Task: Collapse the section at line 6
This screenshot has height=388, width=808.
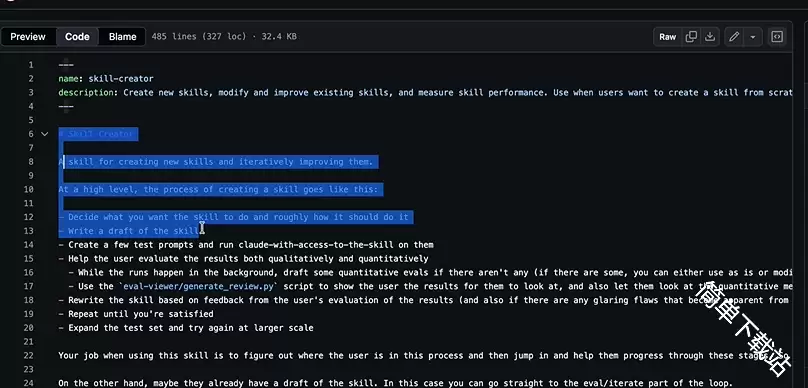Action: tap(44, 134)
